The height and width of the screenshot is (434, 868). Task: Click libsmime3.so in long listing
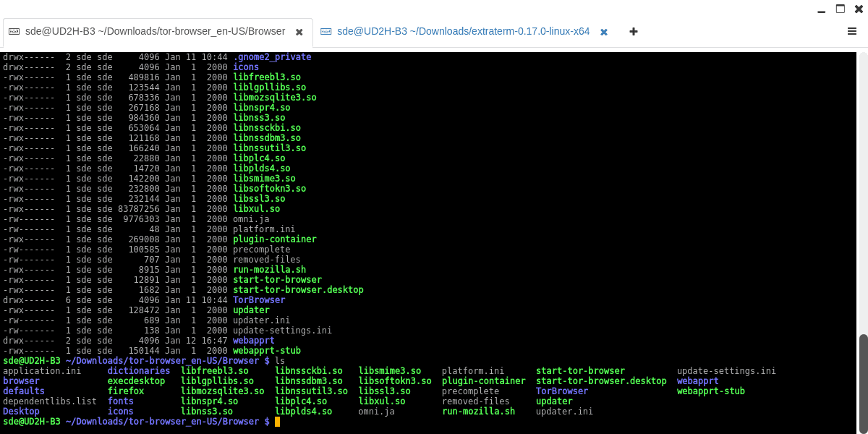coord(264,179)
